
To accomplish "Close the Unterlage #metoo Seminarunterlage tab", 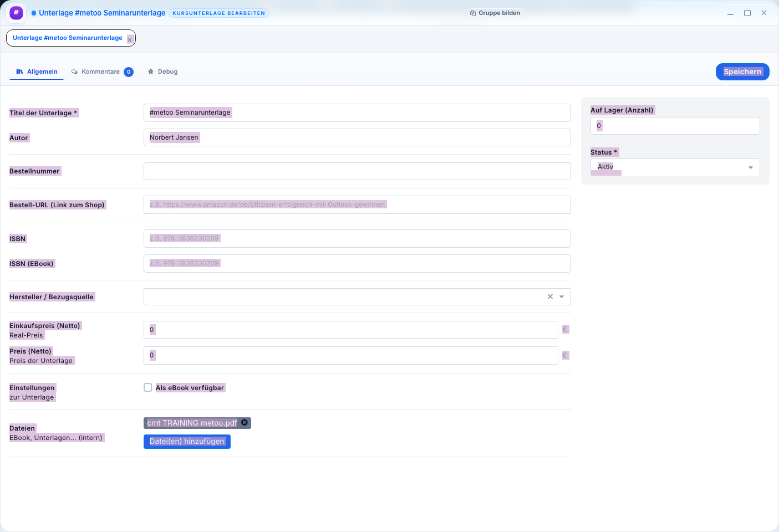I will (130, 40).
